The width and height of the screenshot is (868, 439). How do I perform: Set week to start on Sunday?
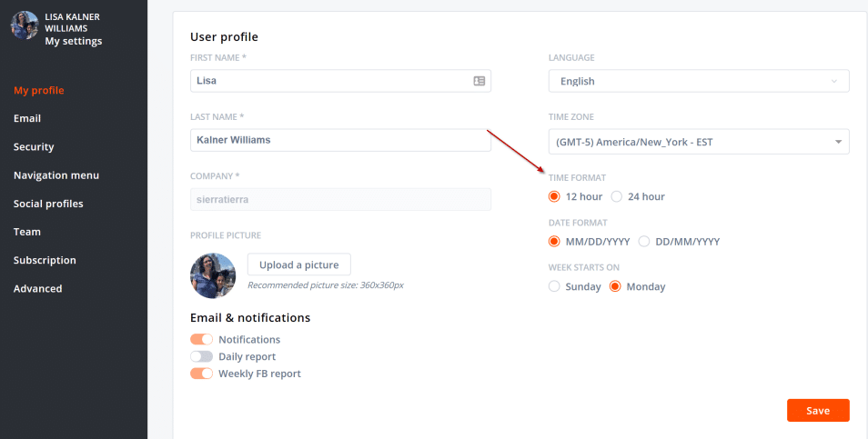(555, 286)
